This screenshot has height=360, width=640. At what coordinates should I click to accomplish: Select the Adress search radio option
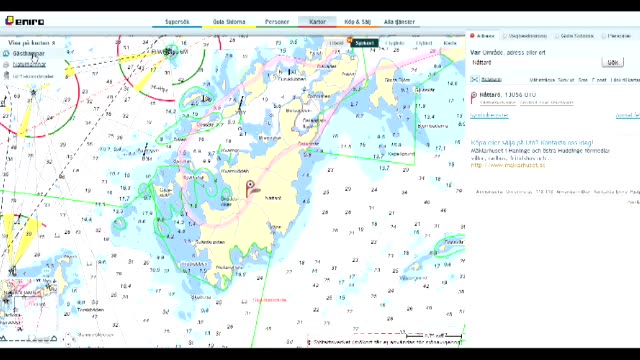[472, 36]
